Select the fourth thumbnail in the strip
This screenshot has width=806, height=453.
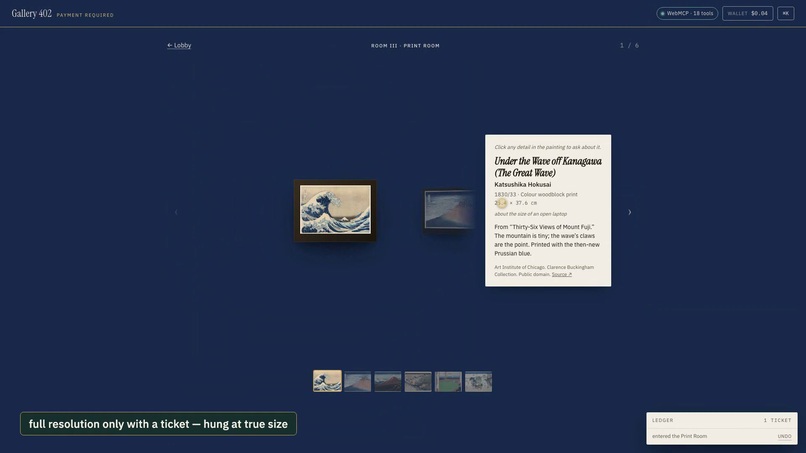point(418,382)
